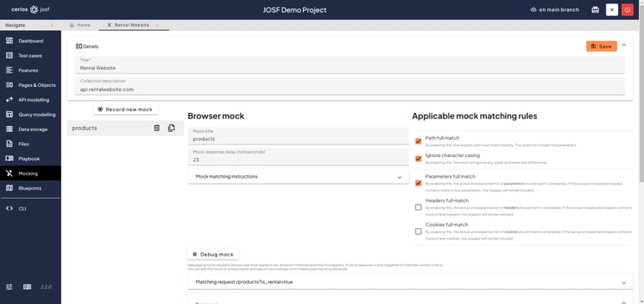Open Test cases menu label
Viewport: 644px width, 304px height.
click(x=30, y=56)
